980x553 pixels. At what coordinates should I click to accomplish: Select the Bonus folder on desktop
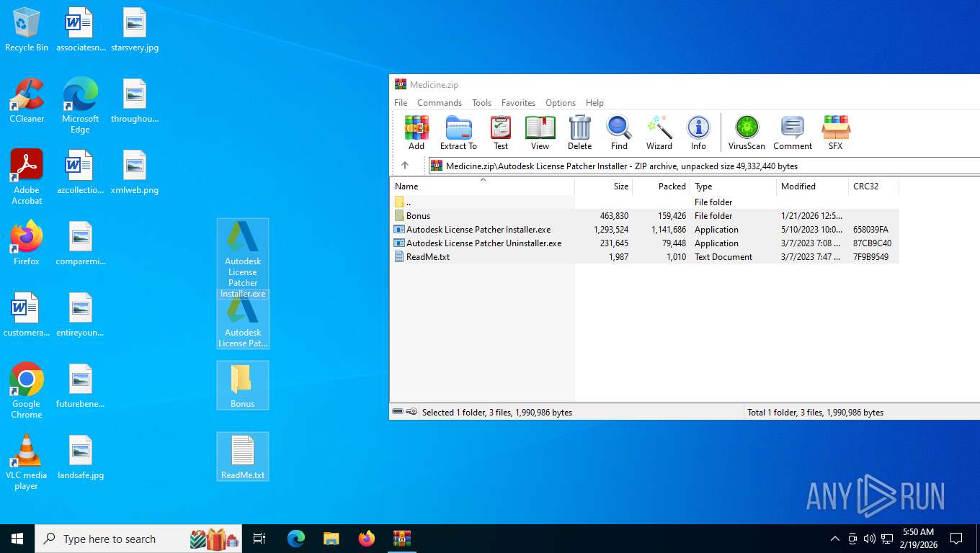point(243,386)
